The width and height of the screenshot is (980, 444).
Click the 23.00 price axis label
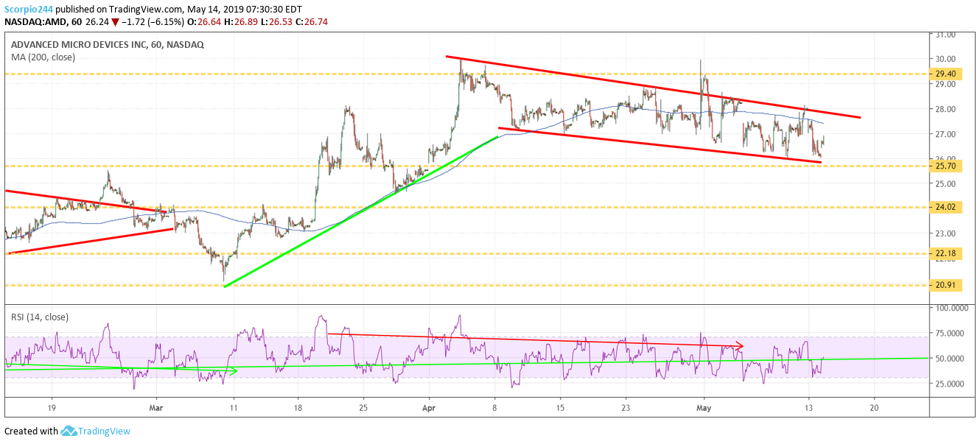coord(945,233)
